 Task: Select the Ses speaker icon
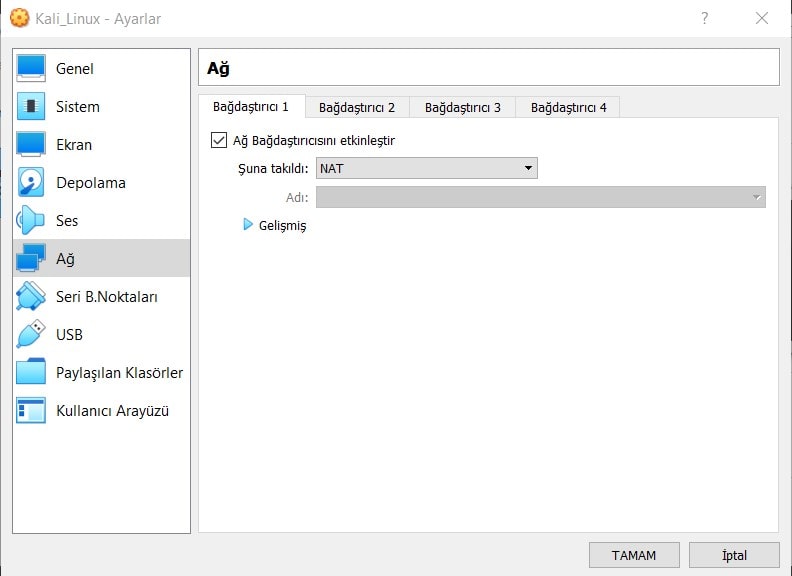tap(31, 220)
